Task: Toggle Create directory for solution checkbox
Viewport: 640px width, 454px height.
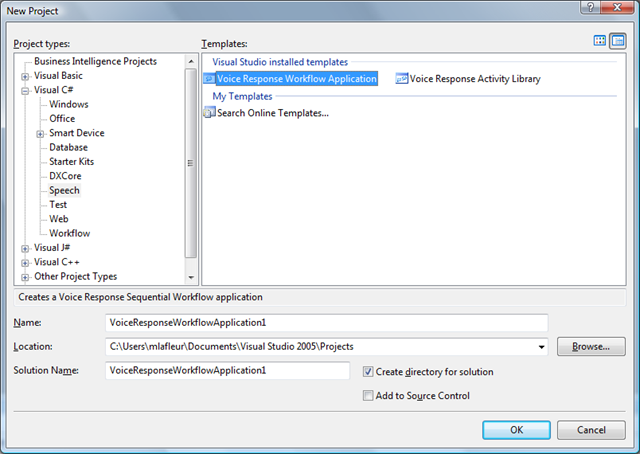Action: click(368, 372)
